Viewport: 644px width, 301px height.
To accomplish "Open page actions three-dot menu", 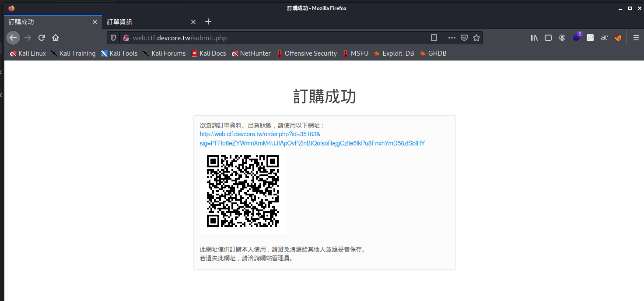I will pos(452,38).
